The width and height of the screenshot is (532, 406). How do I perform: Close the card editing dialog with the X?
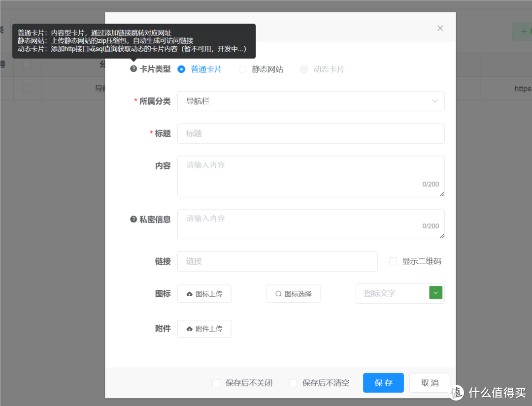pyautogui.click(x=440, y=28)
